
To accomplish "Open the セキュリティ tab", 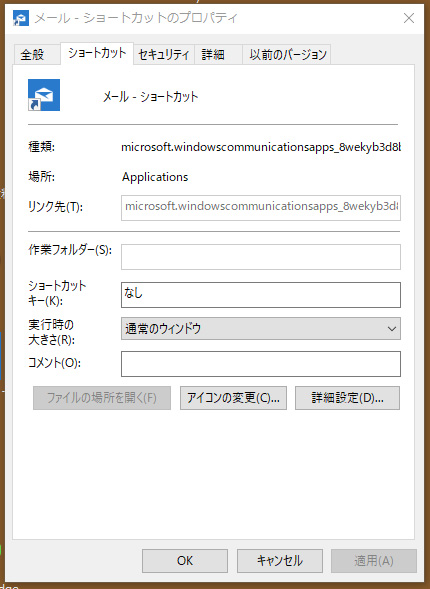I will (164, 55).
